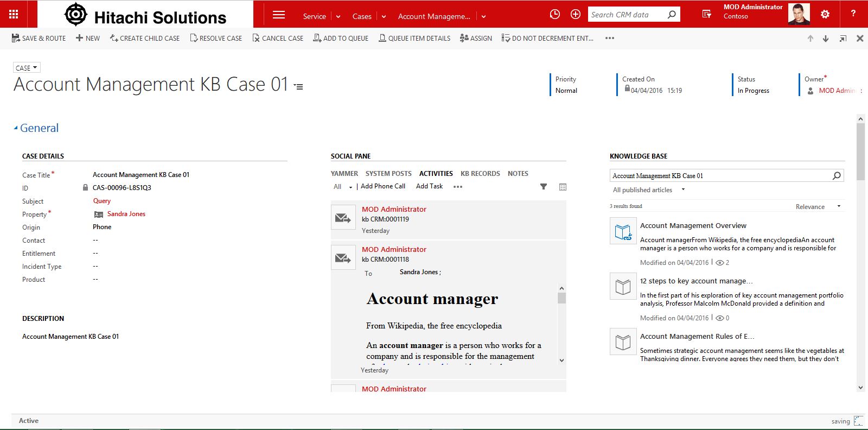Viewport: 868px width, 430px height.
Task: Pop out form in new window icon
Action: 843,39
